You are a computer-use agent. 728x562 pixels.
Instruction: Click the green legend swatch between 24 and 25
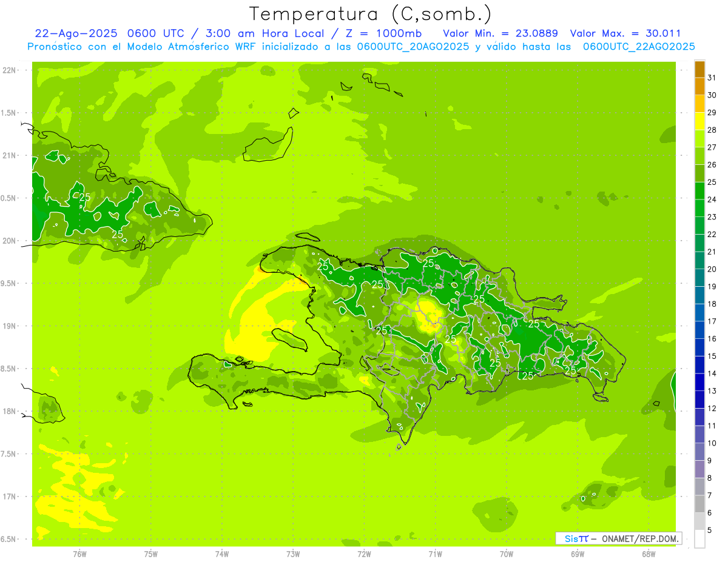[x=699, y=190]
